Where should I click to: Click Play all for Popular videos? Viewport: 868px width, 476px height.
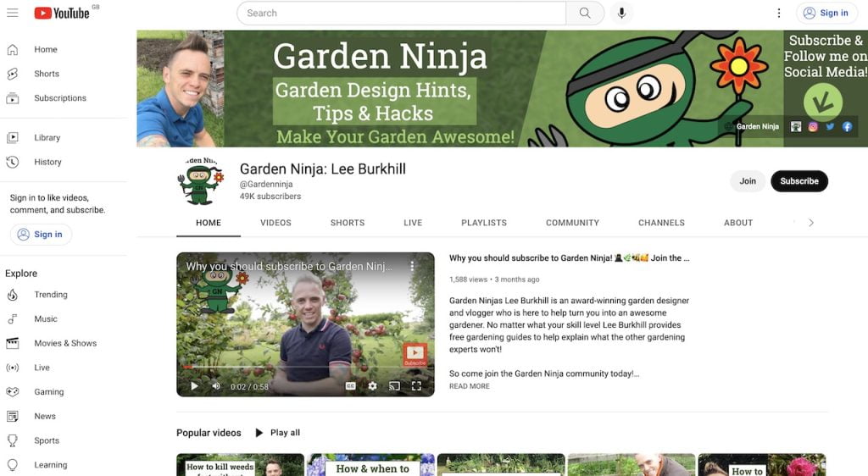278,433
